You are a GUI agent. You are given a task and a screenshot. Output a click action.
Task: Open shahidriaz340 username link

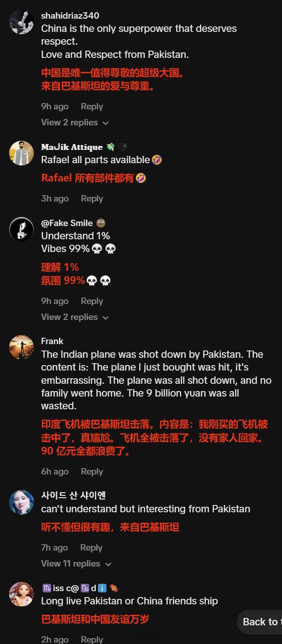point(70,15)
